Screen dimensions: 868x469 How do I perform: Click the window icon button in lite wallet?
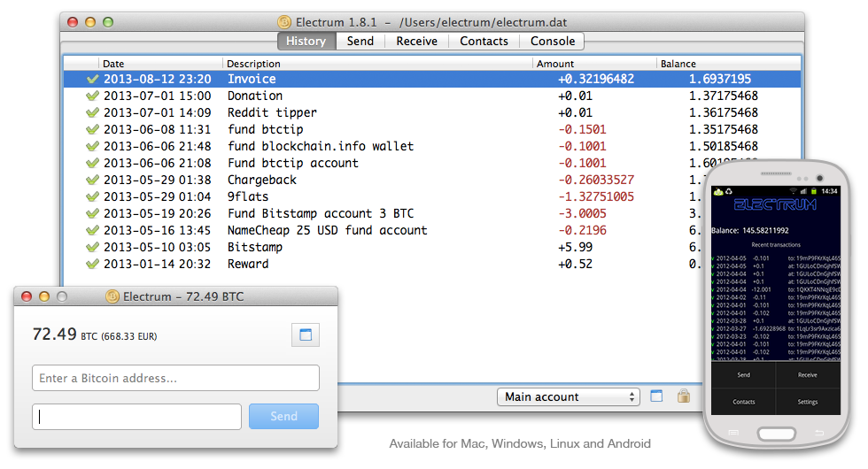tap(306, 334)
